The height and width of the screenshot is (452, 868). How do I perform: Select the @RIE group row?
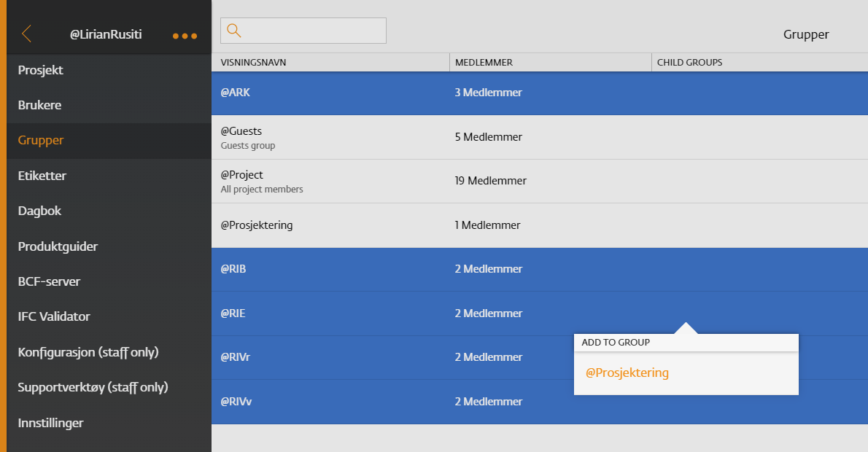pyautogui.click(x=540, y=313)
